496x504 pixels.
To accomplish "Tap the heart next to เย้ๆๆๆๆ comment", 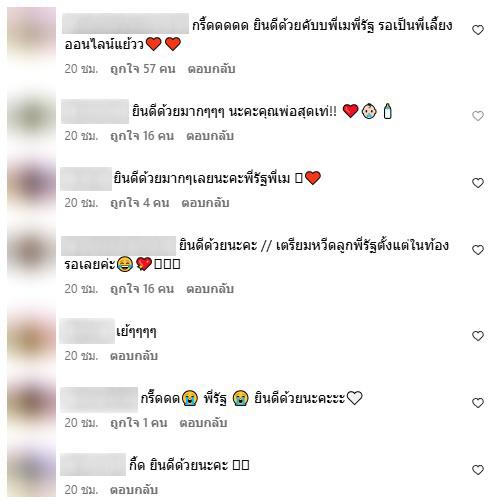I will tap(478, 336).
